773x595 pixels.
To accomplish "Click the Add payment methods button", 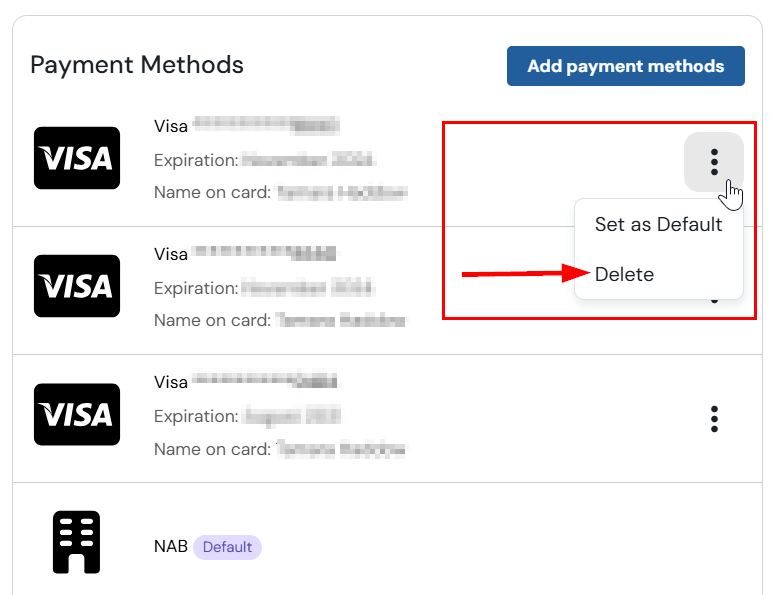I will coord(626,66).
